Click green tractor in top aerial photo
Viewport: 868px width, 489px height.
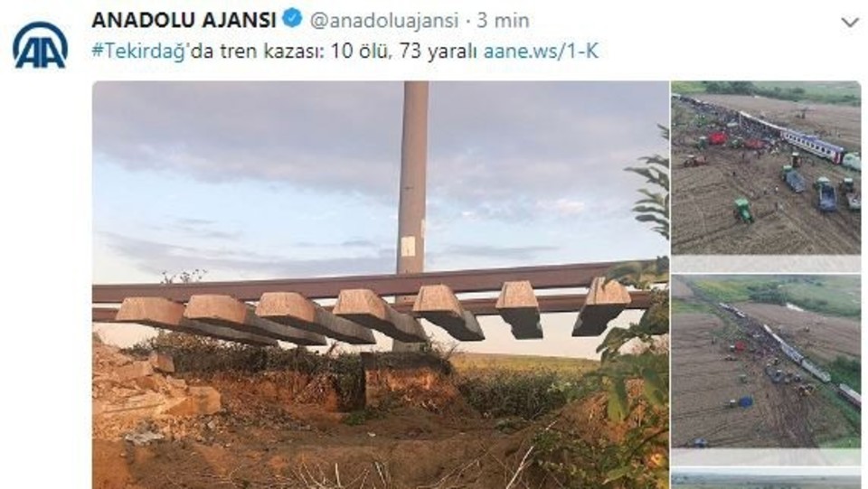[x=742, y=211]
